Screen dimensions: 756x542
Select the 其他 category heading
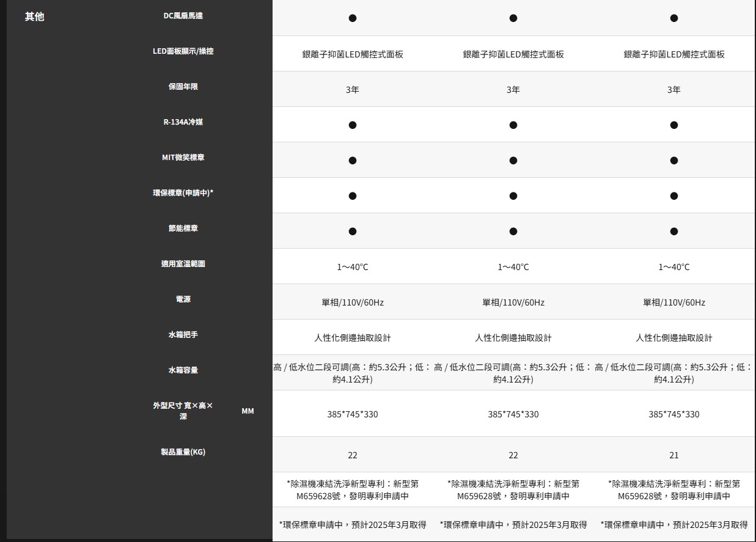[x=34, y=16]
